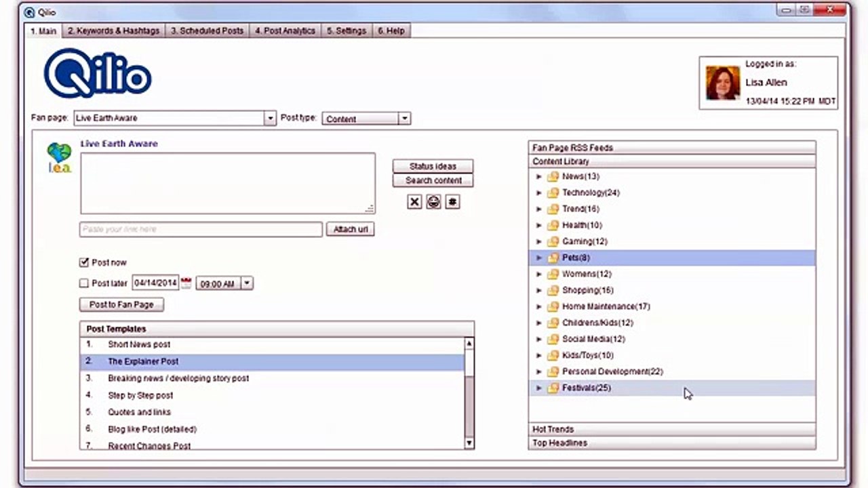Go to the Post Analytics tab
This screenshot has height=488, width=868.
pyautogui.click(x=285, y=30)
